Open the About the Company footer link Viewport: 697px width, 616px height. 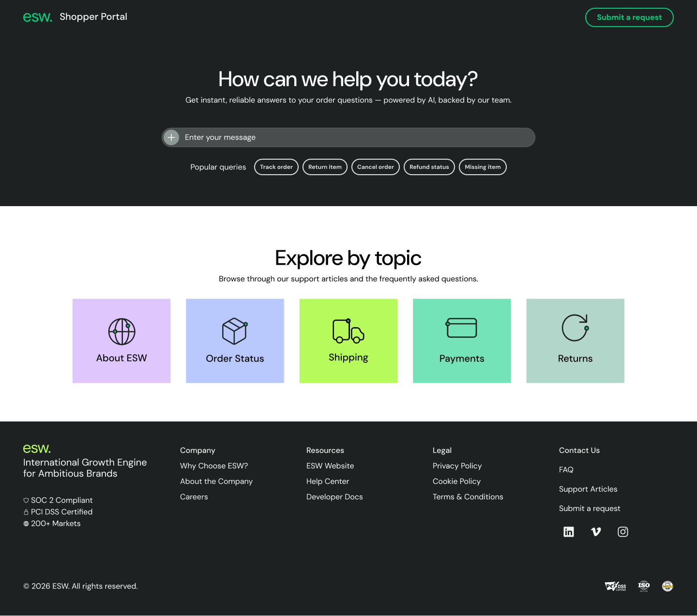tap(216, 481)
